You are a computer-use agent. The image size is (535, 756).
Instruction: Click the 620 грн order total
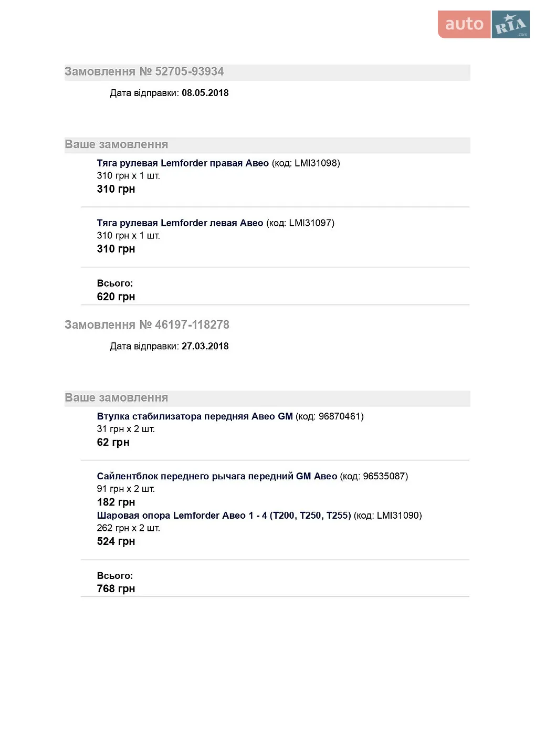[116, 297]
